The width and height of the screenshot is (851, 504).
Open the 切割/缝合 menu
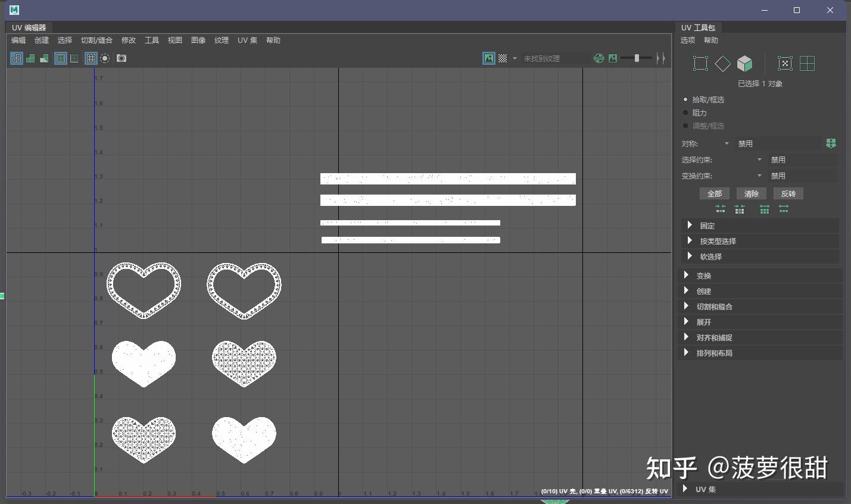[96, 40]
